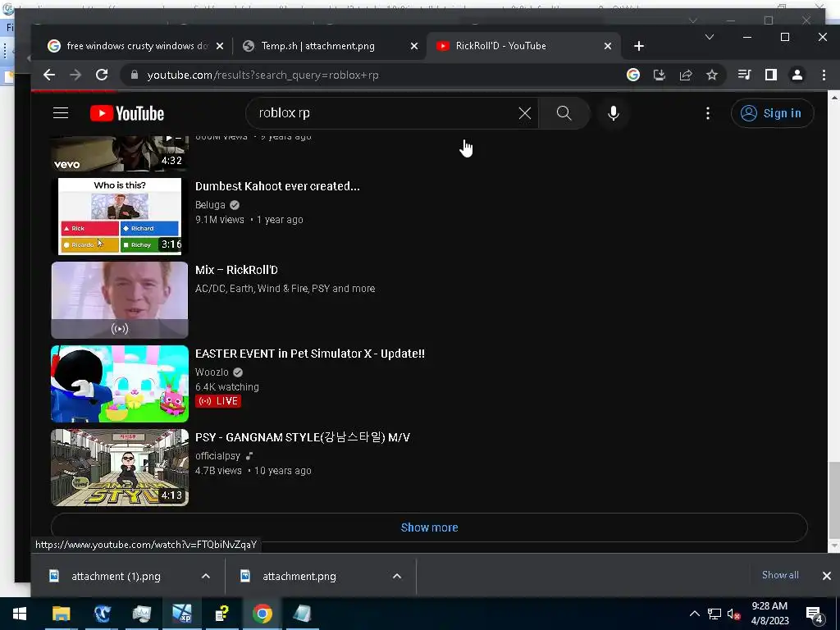Open Woozlo channel

[x=212, y=372]
